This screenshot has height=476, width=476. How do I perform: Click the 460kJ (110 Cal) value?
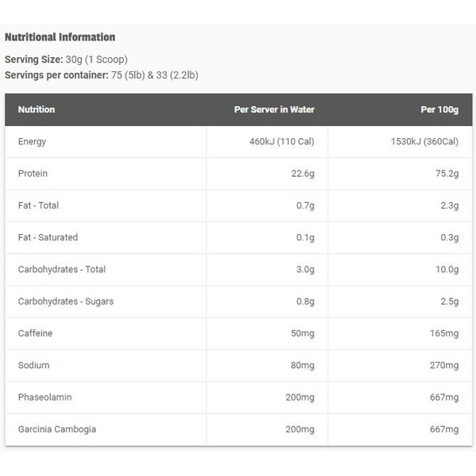[x=282, y=141]
